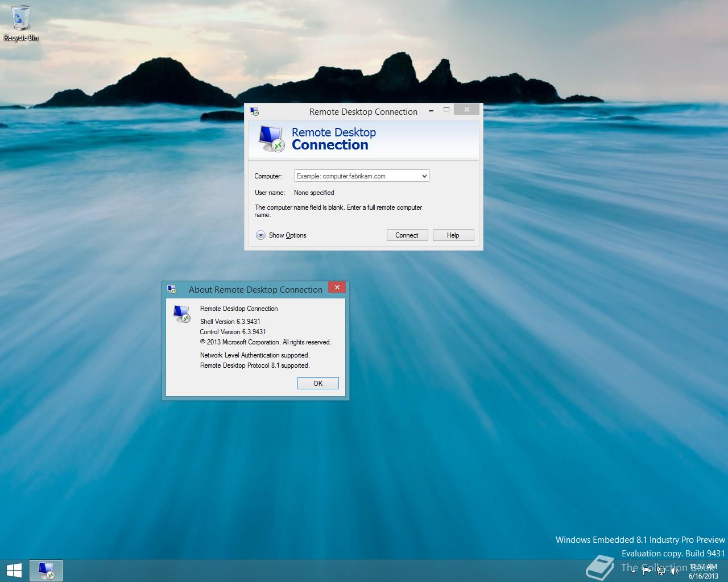Image resolution: width=728 pixels, height=582 pixels.
Task: Show hidden tray icons arrow
Action: coord(634,571)
